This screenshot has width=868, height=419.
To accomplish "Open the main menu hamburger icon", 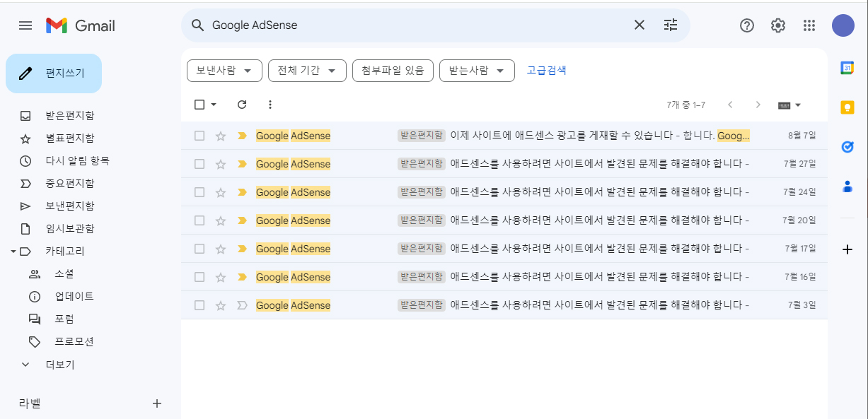I will [x=25, y=25].
